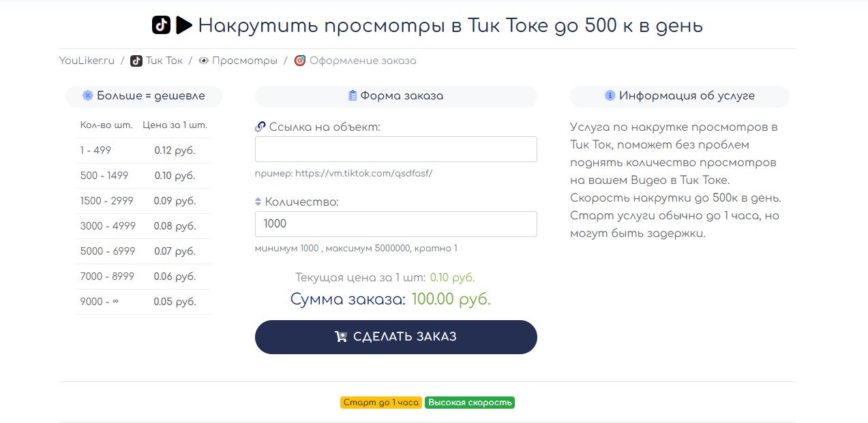Screen dimensions: 868x423
Task: Focus the Ссылка на объект input field
Action: [396, 149]
